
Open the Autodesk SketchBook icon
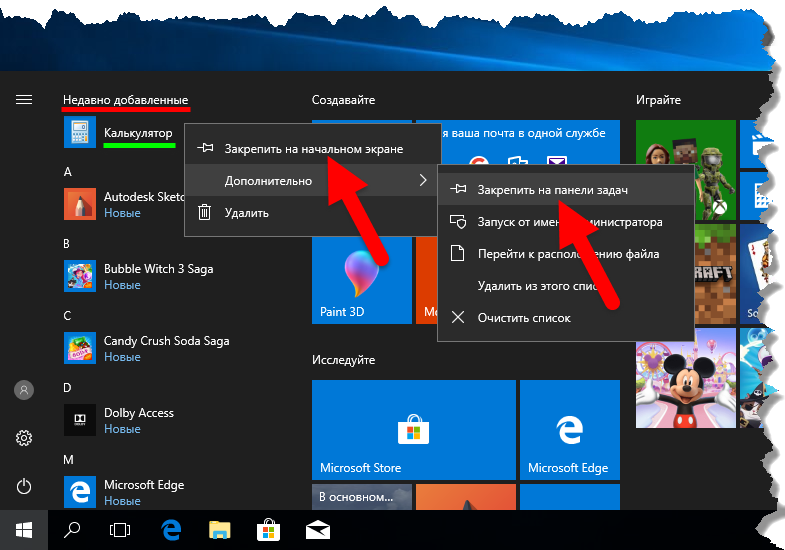80,204
